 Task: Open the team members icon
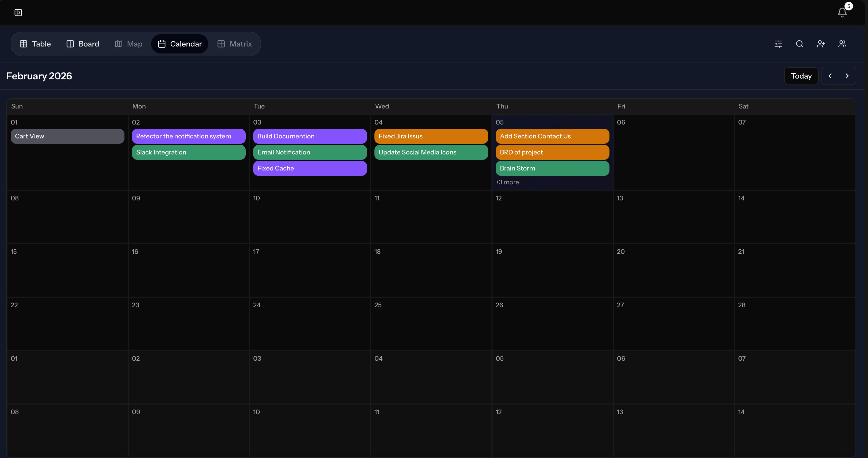coord(842,44)
